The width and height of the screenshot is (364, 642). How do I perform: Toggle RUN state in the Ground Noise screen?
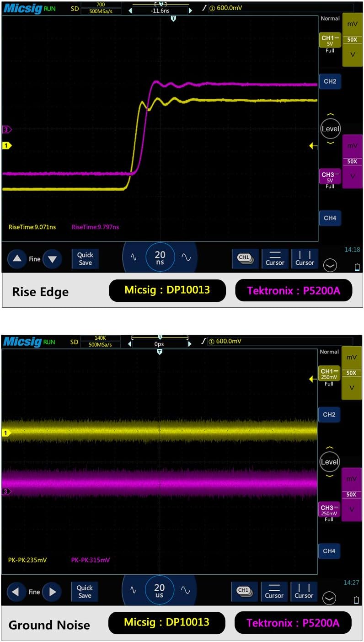point(50,342)
